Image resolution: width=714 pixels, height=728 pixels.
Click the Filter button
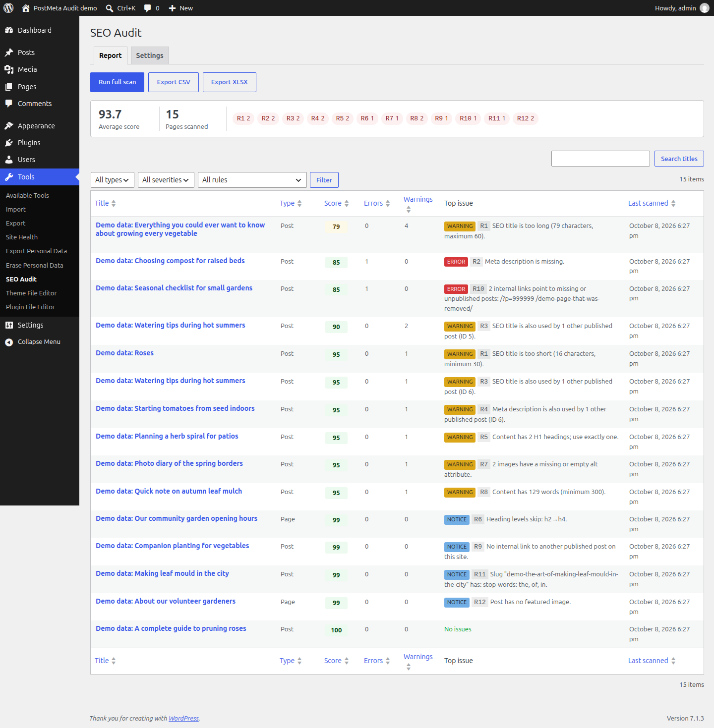tap(324, 180)
